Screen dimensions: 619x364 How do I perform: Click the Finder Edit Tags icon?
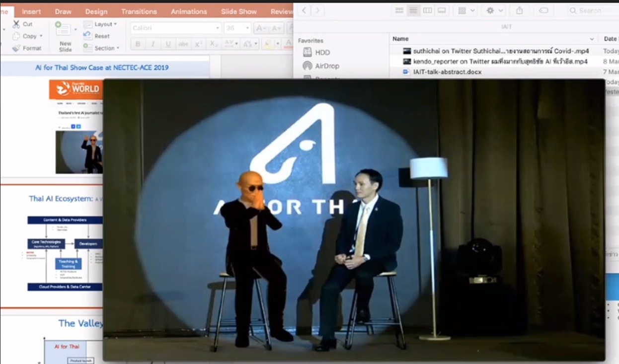click(x=543, y=10)
